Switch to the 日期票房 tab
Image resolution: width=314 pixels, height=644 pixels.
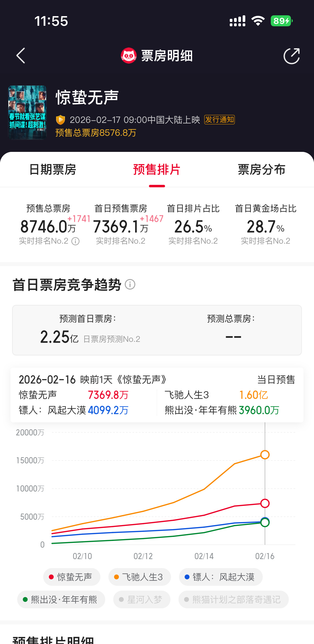(53, 170)
